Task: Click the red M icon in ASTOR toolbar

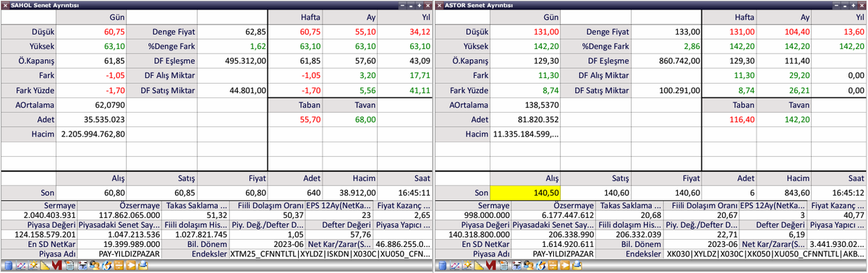Action: tap(491, 265)
